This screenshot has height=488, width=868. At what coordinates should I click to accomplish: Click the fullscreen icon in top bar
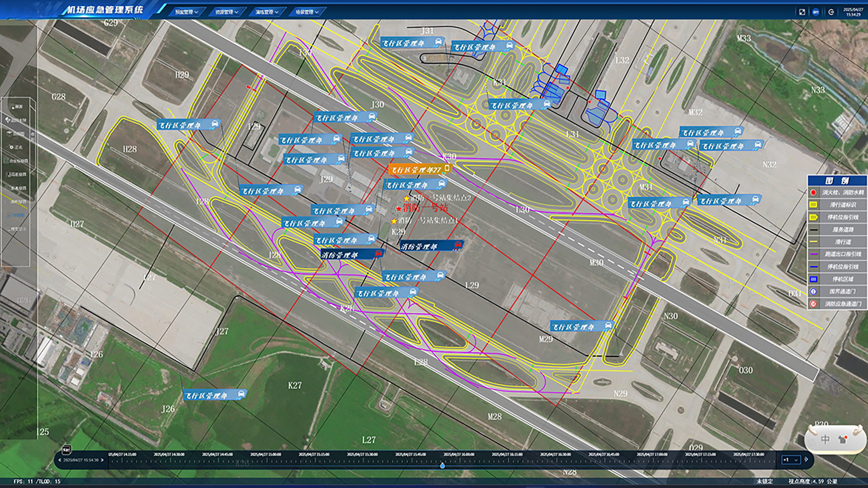[802, 12]
